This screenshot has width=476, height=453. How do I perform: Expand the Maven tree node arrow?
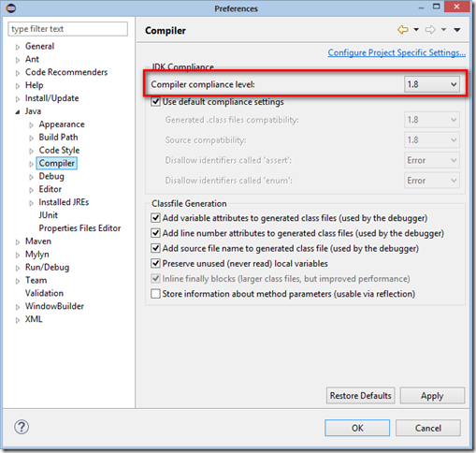[x=18, y=242]
